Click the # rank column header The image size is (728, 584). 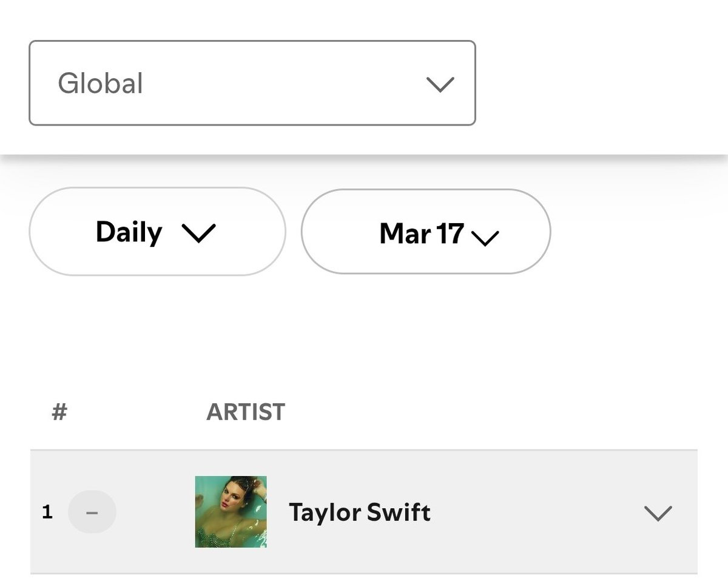tap(59, 412)
